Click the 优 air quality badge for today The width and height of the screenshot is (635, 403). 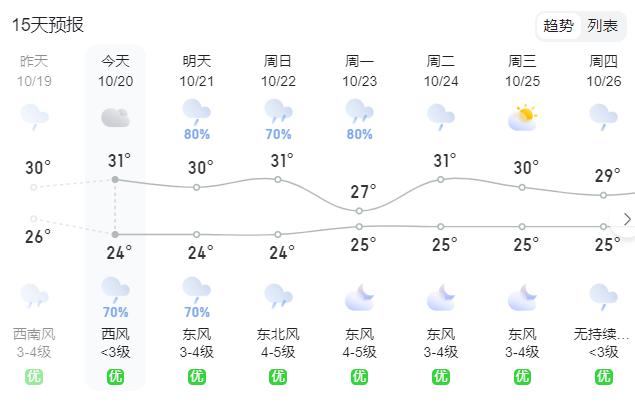click(x=115, y=377)
